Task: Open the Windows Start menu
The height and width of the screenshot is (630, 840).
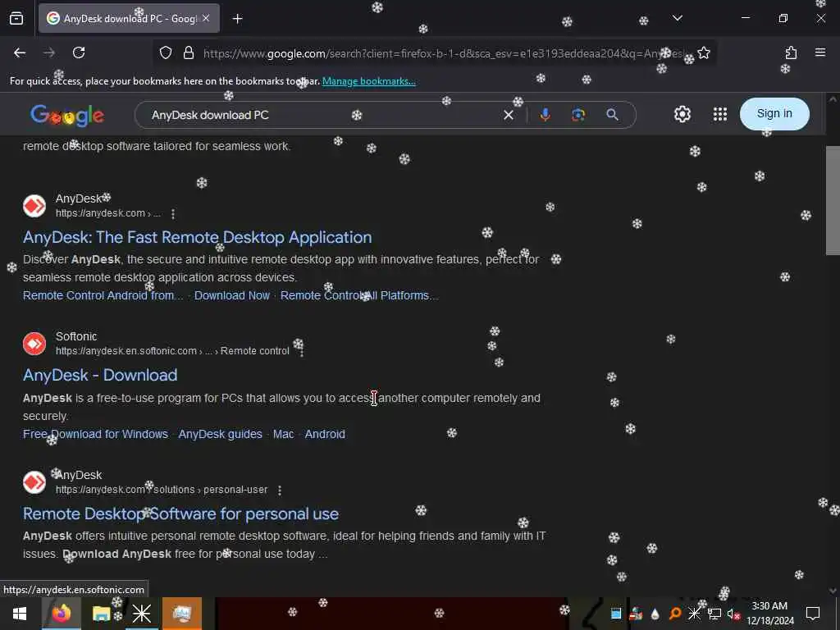Action: pyautogui.click(x=20, y=614)
